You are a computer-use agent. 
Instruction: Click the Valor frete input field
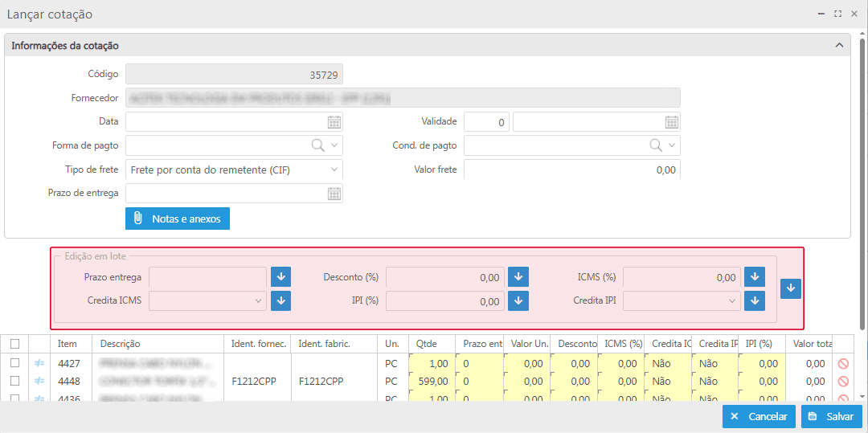pos(571,170)
